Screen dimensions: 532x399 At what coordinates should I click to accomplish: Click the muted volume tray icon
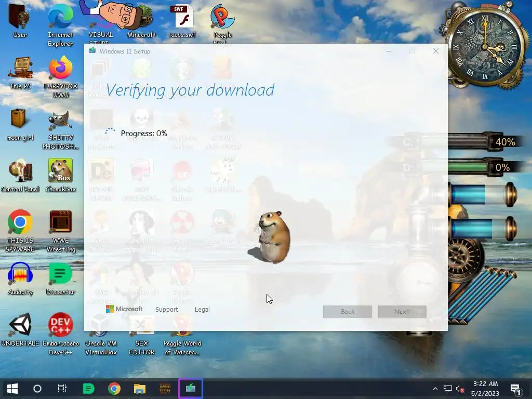coord(460,389)
